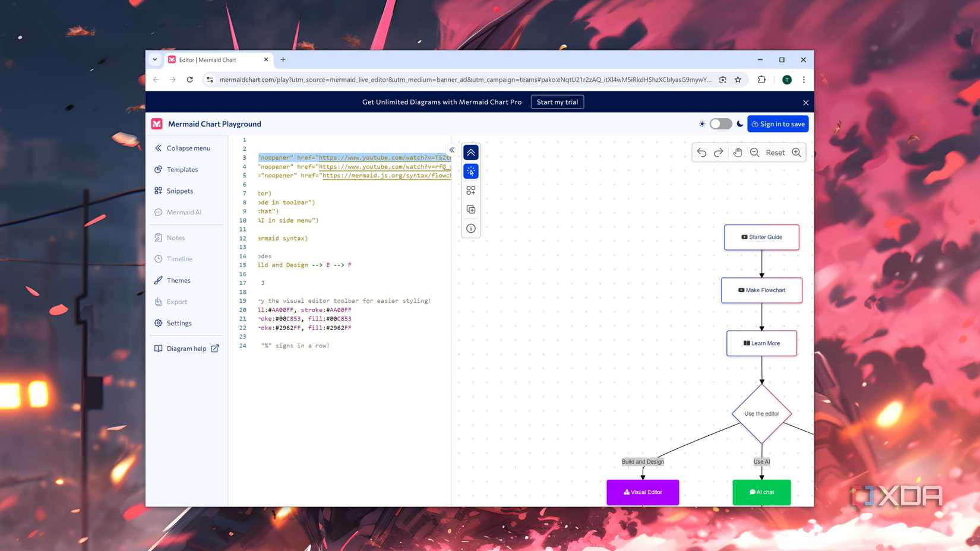Open the add shapes tool

tap(471, 191)
